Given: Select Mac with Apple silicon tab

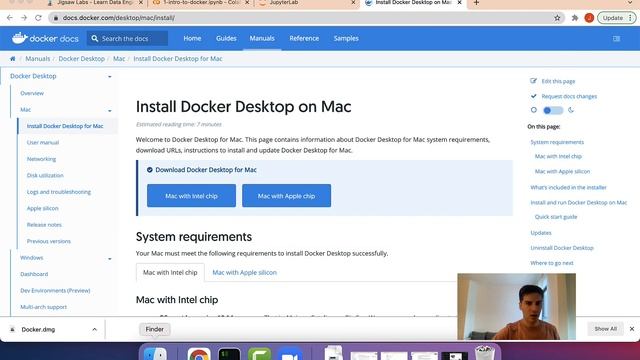Looking at the screenshot, I should [x=244, y=272].
